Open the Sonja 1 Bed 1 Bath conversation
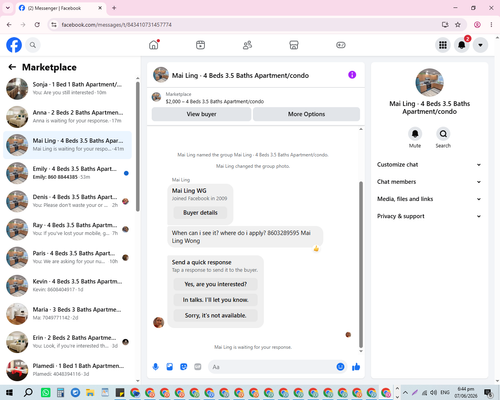The width and height of the screenshot is (500, 400). coord(68,89)
